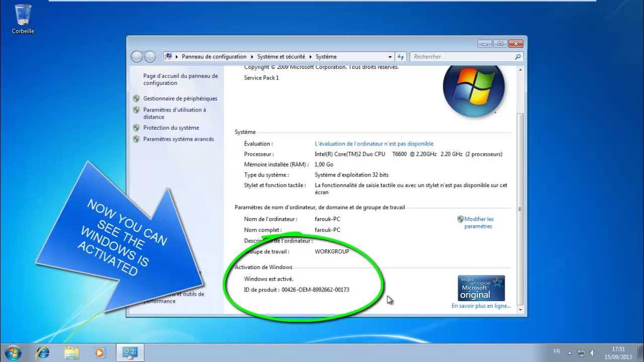
Task: Open the évaluation de l'ordinateur n'est pas disponible link
Action: (x=374, y=144)
